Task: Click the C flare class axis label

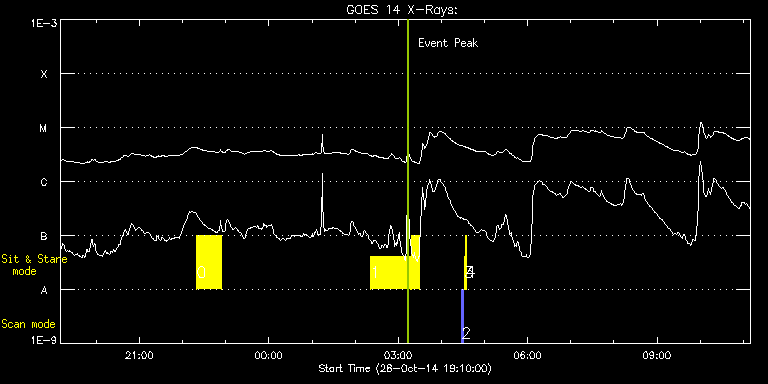Action: (44, 182)
